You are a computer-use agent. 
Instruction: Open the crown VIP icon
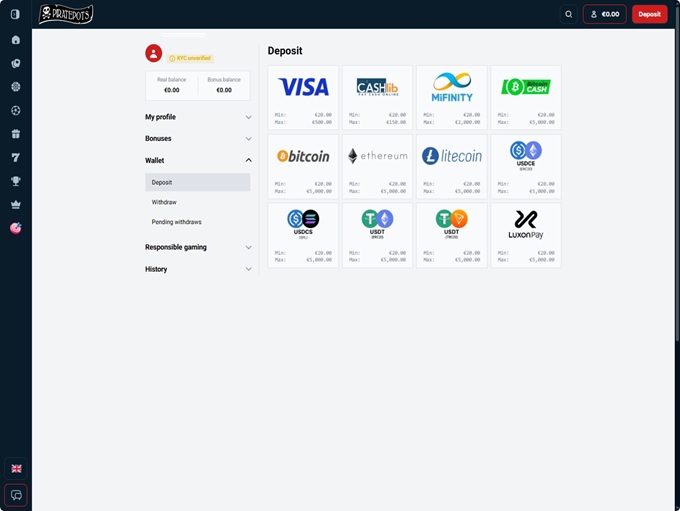[x=16, y=204]
